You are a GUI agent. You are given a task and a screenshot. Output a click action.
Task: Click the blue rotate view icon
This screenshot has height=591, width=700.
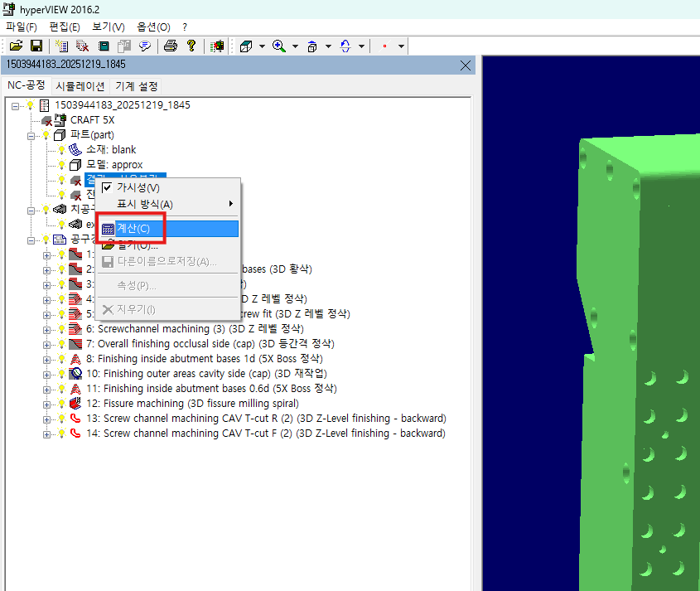345,46
